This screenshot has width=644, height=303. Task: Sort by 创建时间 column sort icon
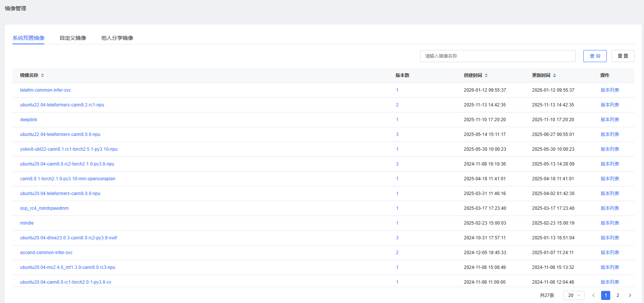(486, 75)
